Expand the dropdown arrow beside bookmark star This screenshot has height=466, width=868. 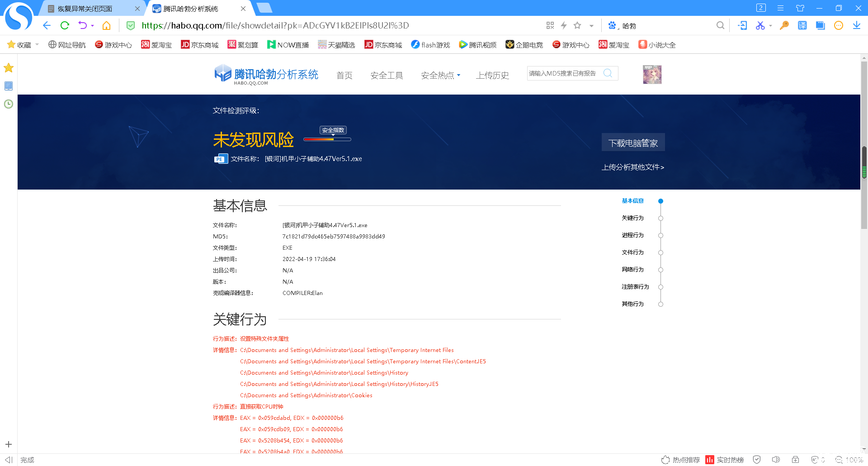(591, 26)
